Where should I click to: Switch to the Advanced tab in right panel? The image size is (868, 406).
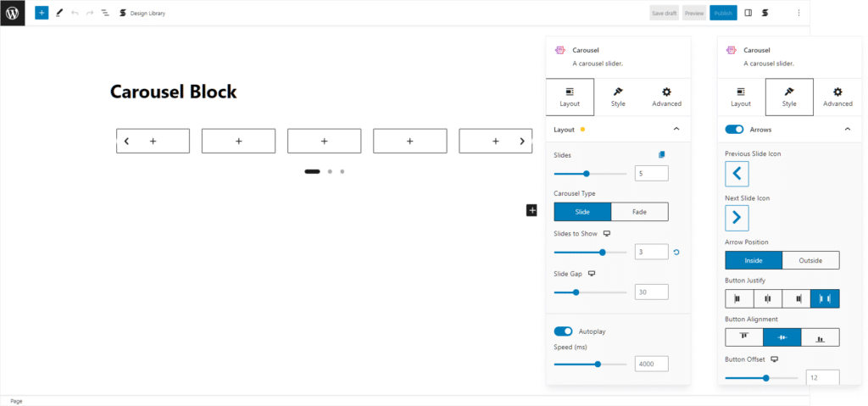(x=837, y=97)
